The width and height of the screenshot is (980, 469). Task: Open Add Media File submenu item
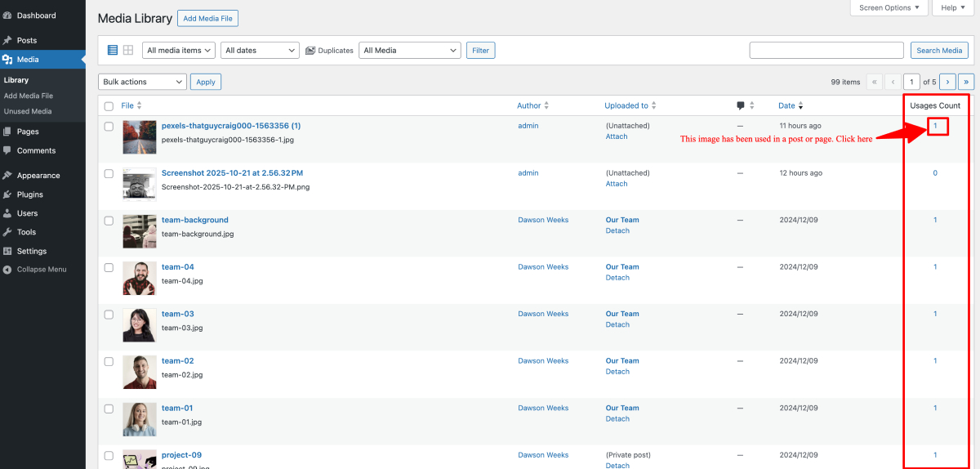[x=29, y=96]
